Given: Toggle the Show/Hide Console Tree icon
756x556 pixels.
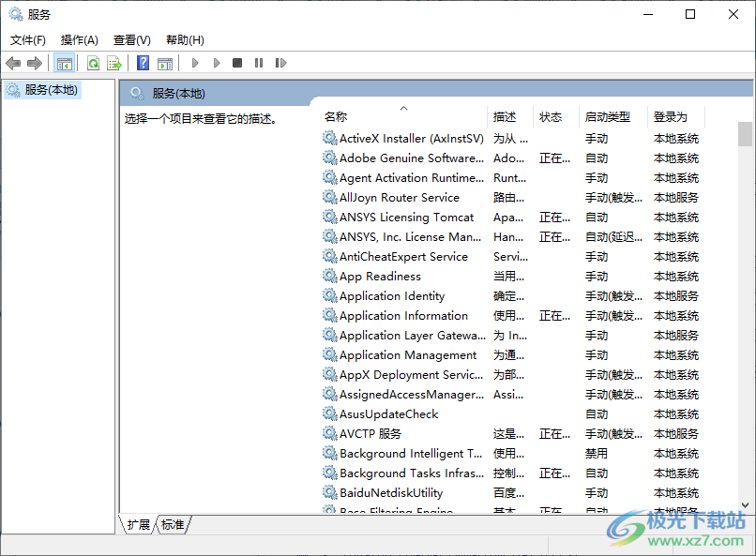Looking at the screenshot, I should pyautogui.click(x=64, y=63).
